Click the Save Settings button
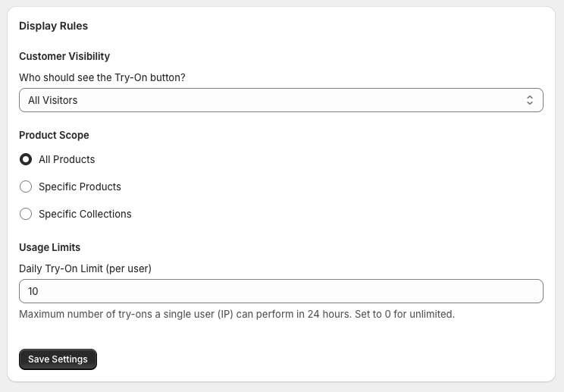Screen dimensions: 564x392 click(x=58, y=359)
